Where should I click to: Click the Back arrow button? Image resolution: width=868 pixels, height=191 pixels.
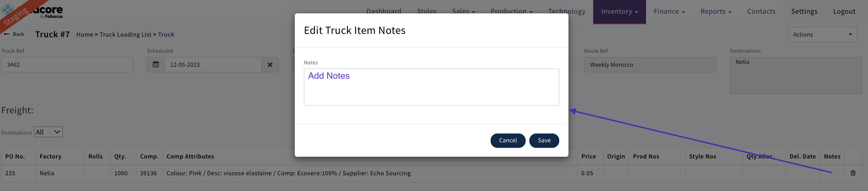(x=14, y=34)
